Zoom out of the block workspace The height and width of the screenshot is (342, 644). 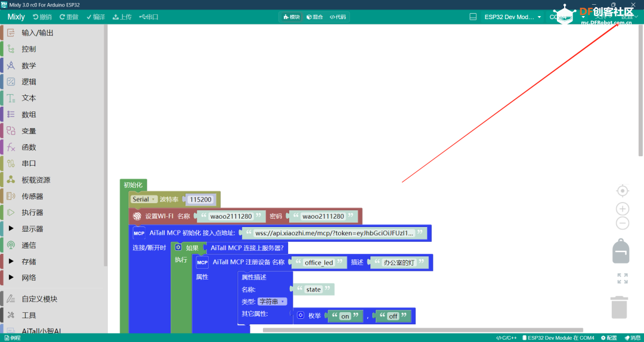(623, 223)
